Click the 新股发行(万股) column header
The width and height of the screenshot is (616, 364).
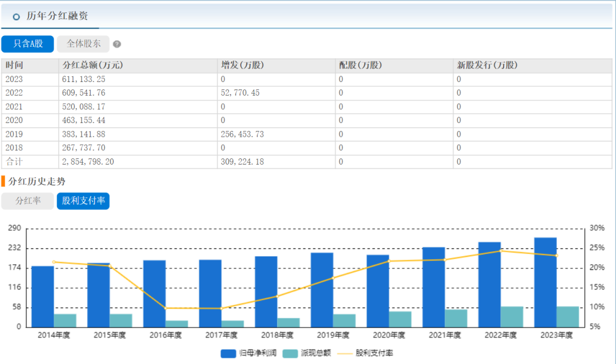click(487, 66)
